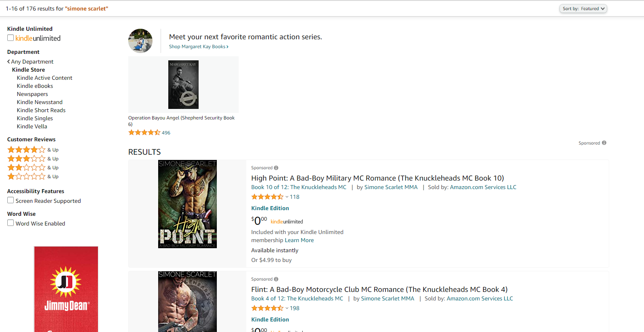Click the info icon next to Flint's Sponsored label
This screenshot has width=644, height=332.
click(276, 279)
